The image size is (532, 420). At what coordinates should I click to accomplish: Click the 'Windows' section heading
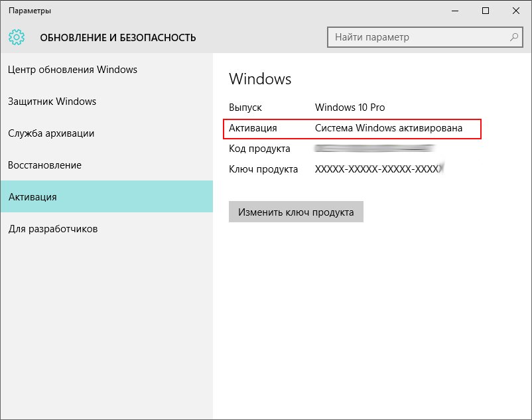click(x=260, y=79)
